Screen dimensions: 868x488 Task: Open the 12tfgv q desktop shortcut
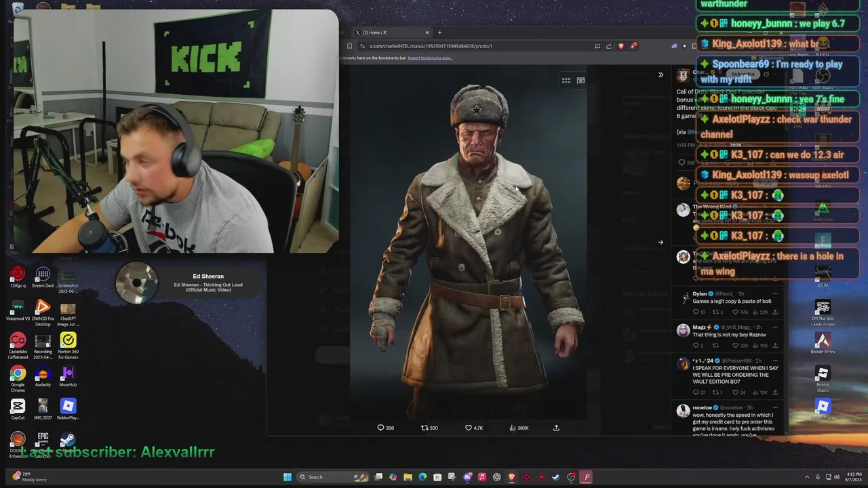pos(18,278)
